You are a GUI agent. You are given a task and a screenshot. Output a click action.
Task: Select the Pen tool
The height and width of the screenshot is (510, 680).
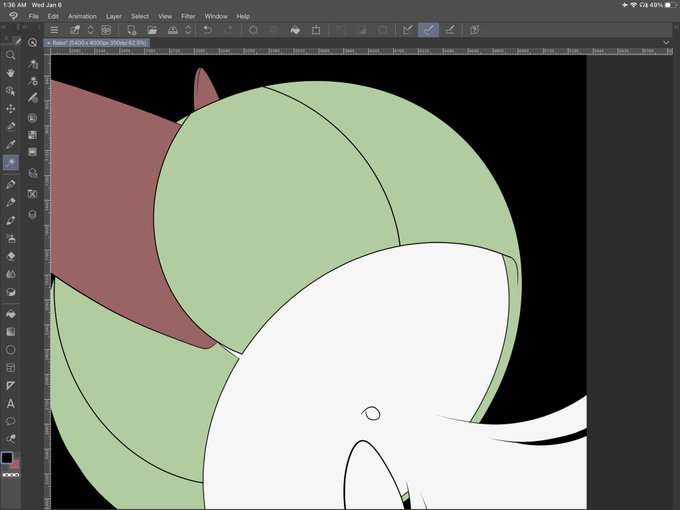10,184
